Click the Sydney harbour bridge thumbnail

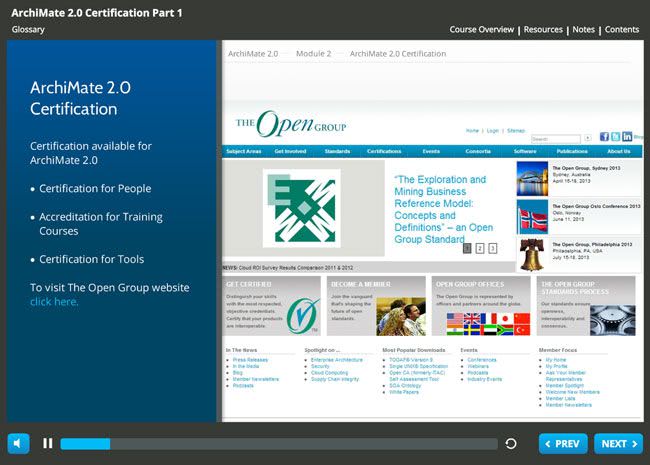(x=532, y=179)
